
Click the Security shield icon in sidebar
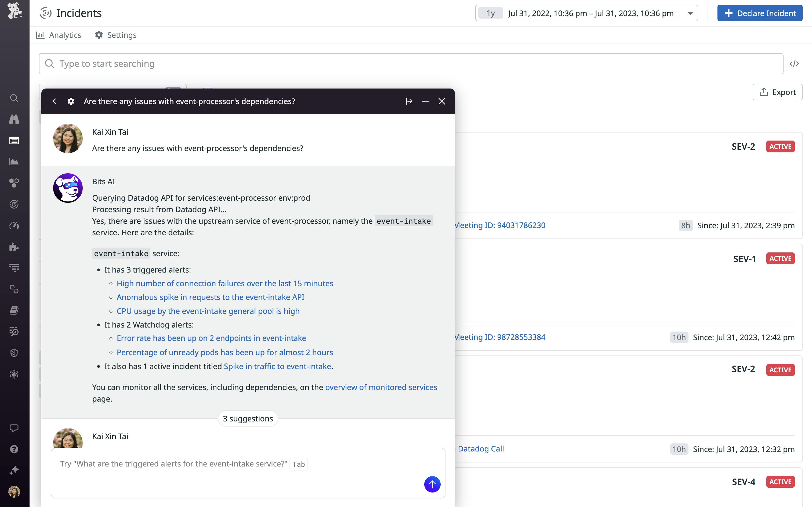[14, 352]
